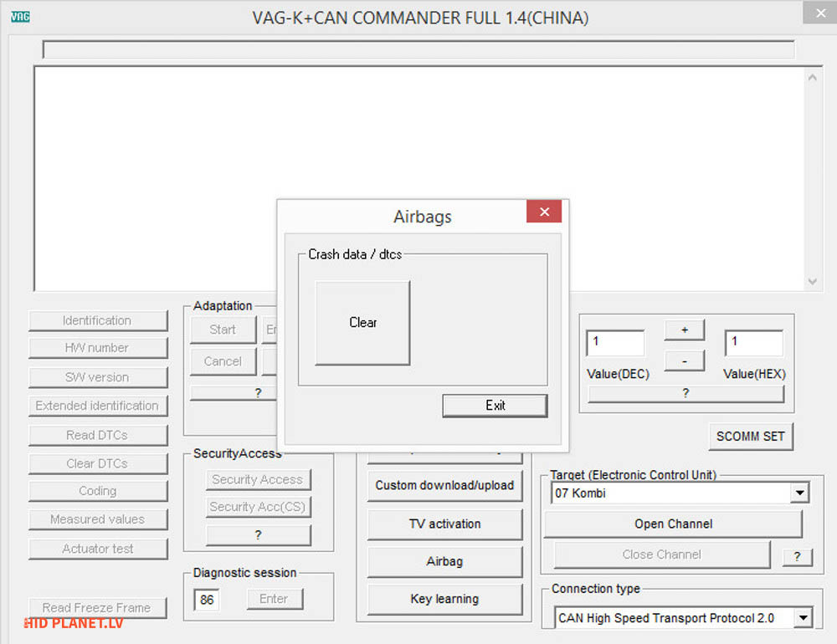Open Custom download/upload
Screen dimensions: 837x644
(444, 486)
